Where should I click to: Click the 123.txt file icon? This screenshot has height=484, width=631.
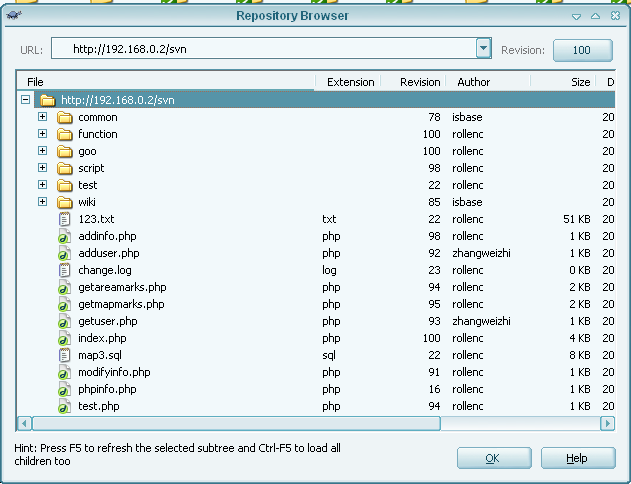click(64, 219)
